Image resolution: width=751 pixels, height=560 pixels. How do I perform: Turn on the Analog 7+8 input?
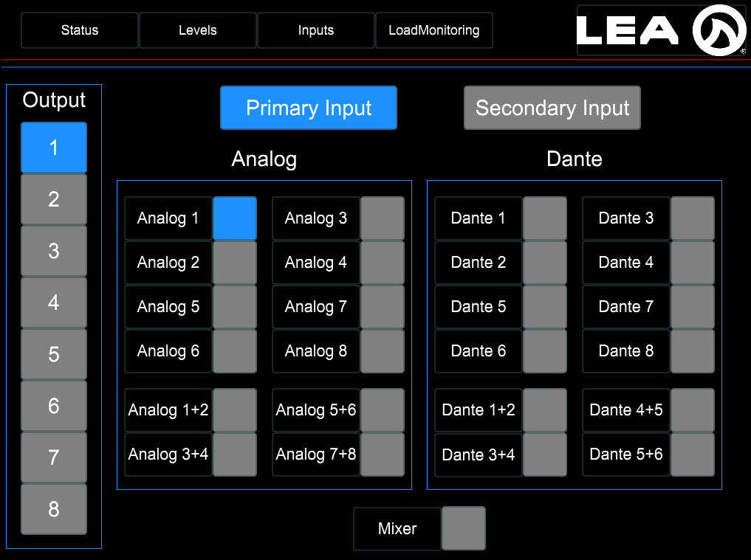point(383,454)
